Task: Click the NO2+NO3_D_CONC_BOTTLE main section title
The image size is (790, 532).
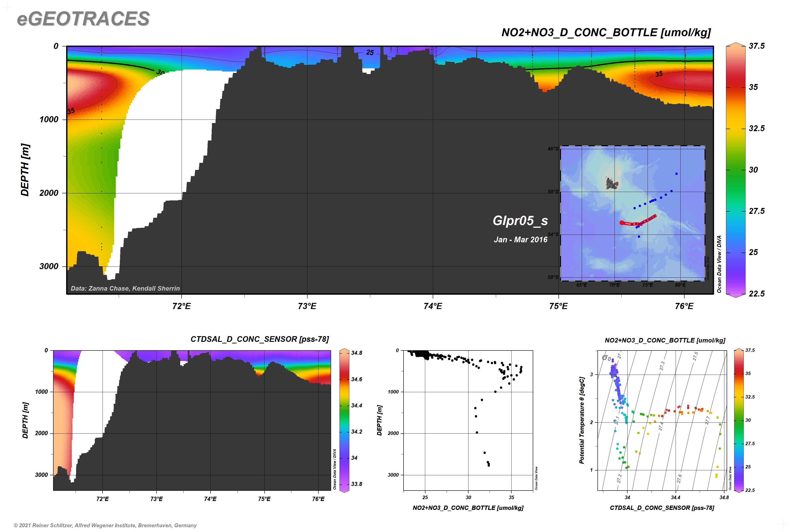Action: click(x=606, y=33)
